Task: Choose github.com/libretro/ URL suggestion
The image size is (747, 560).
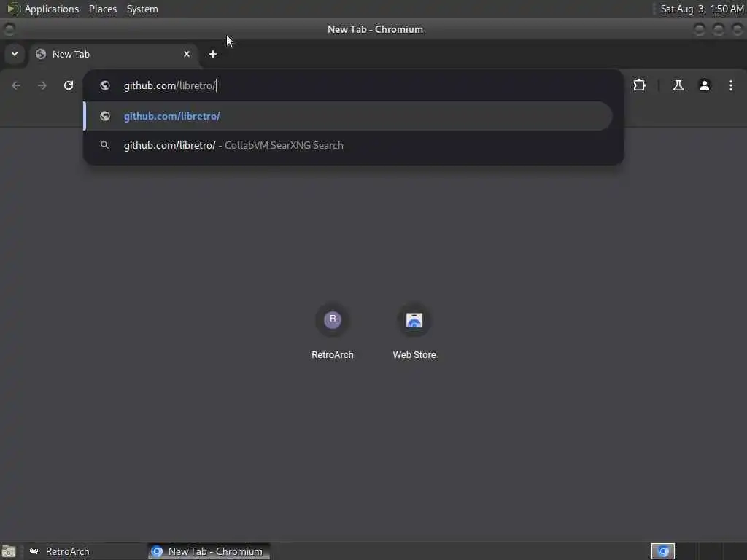Action: 348,116
